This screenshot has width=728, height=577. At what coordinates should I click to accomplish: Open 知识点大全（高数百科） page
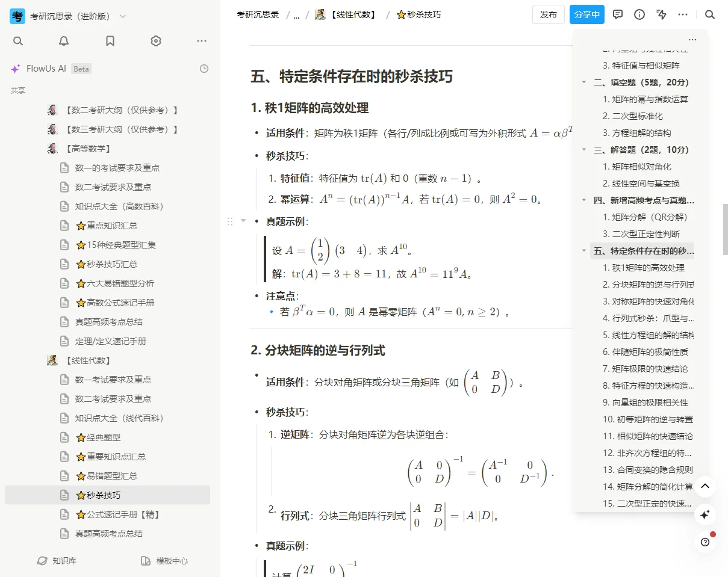click(119, 206)
